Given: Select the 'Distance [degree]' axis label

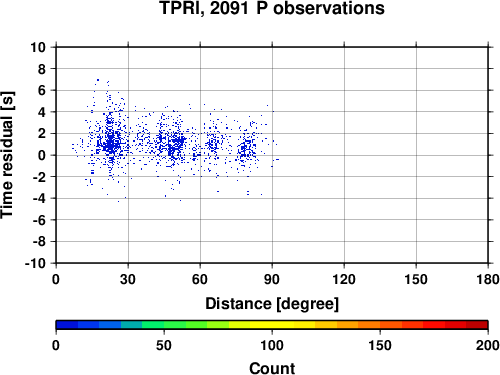Looking at the screenshot, I should click(272, 304).
